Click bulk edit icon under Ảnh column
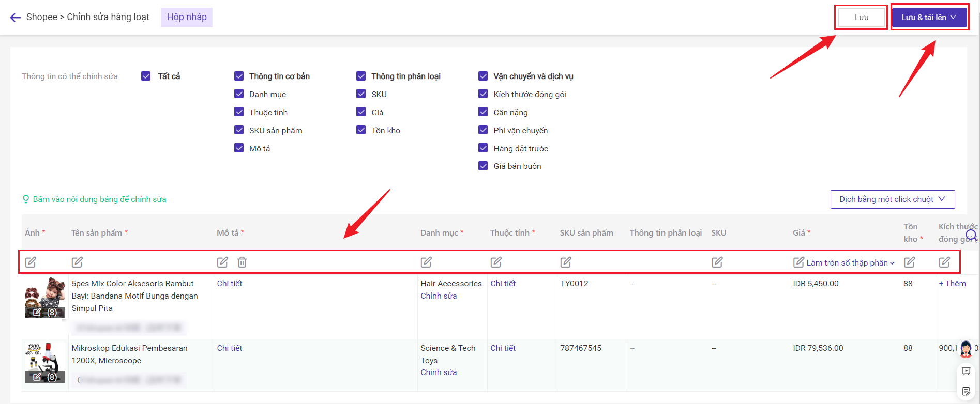Screen dimensions: 980x404 pyautogui.click(x=31, y=262)
